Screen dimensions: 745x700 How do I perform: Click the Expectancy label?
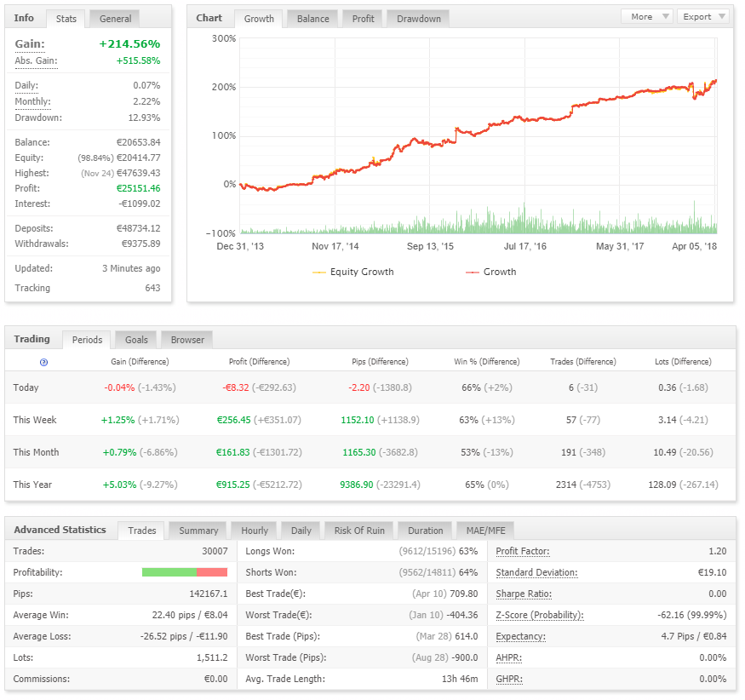point(521,636)
